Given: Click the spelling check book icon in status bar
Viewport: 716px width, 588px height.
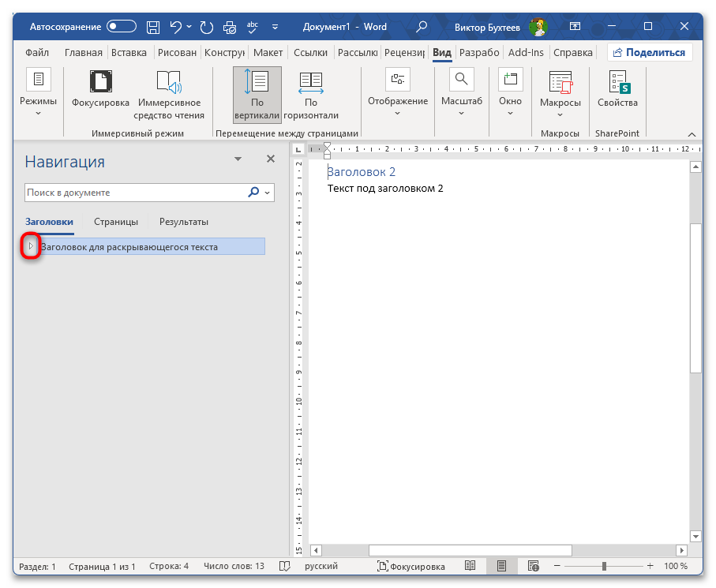Looking at the screenshot, I should [283, 566].
